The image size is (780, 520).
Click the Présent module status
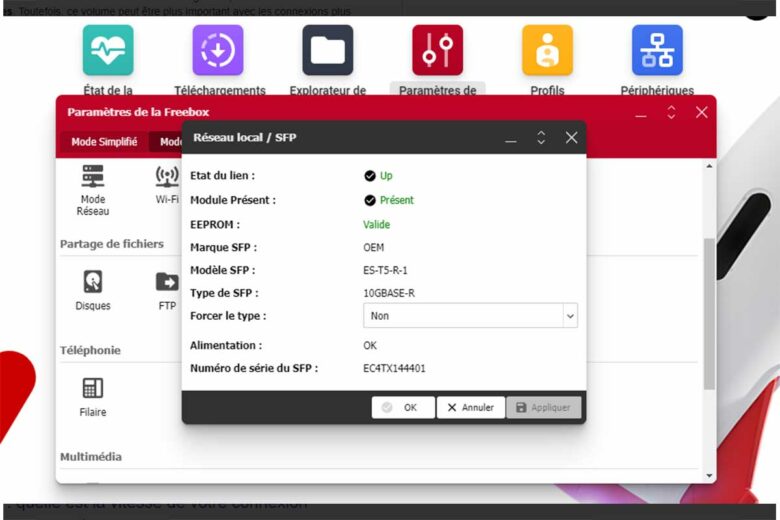click(x=396, y=200)
